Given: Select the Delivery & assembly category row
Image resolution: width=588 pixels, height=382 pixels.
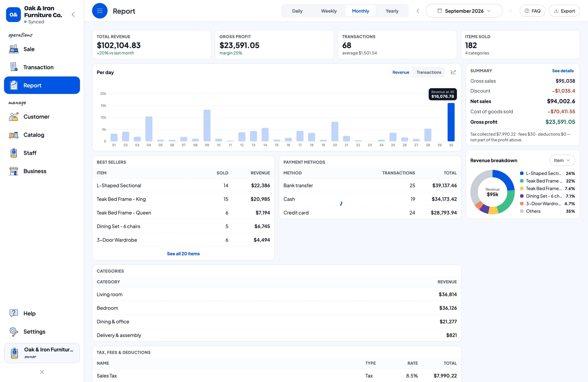Looking at the screenshot, I should click(x=277, y=335).
